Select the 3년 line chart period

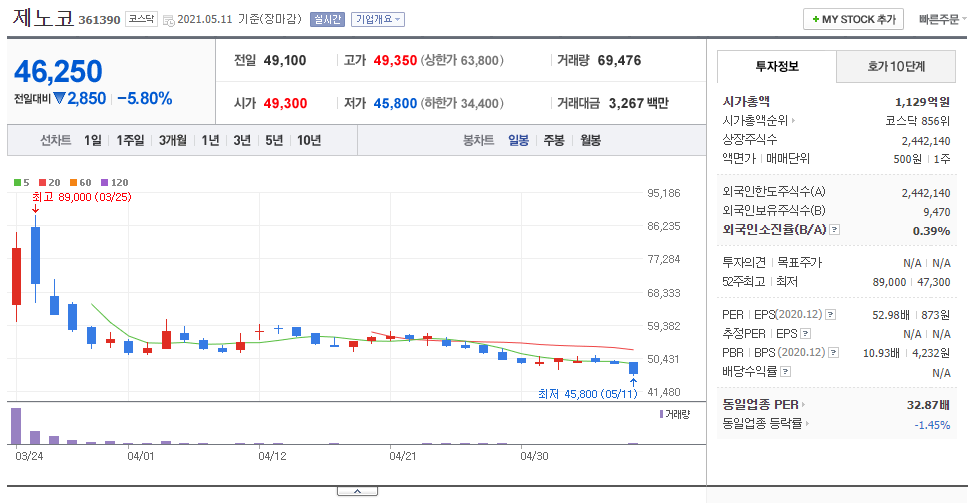click(x=242, y=140)
